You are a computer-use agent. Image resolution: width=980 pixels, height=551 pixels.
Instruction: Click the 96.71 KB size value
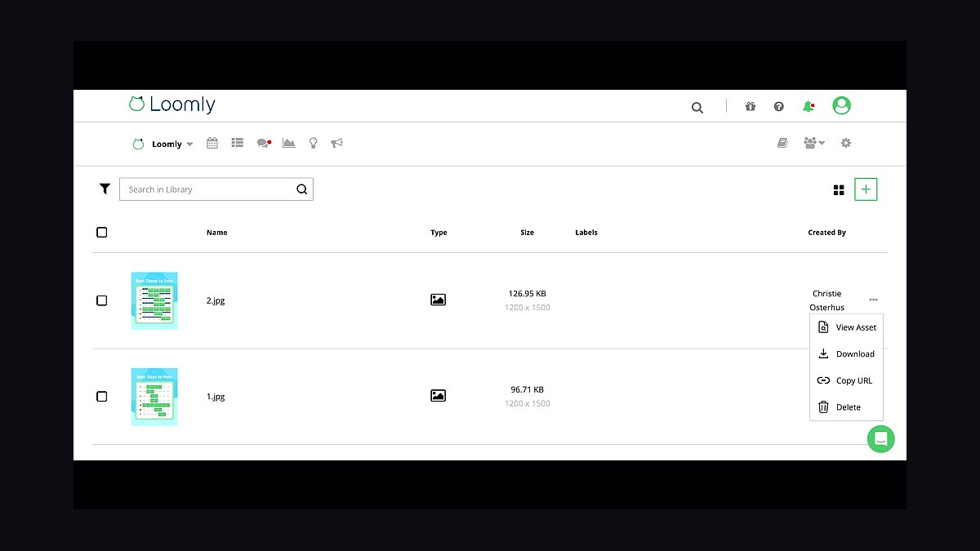click(x=528, y=389)
